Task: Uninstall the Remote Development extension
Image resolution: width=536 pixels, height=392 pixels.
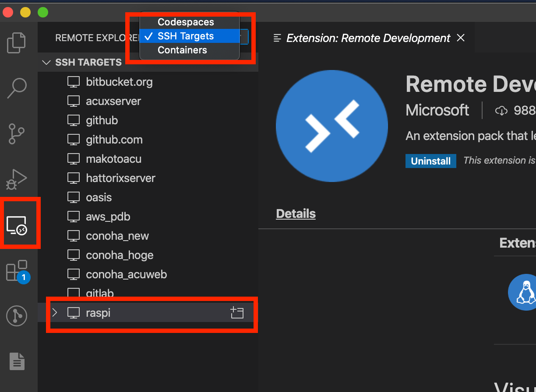Action: coord(430,161)
